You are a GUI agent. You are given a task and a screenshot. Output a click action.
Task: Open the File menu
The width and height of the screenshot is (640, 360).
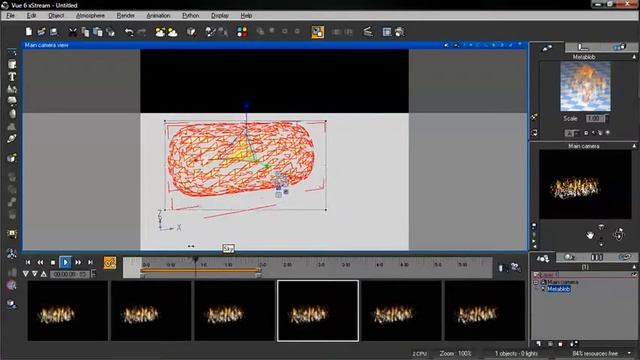tap(10, 16)
